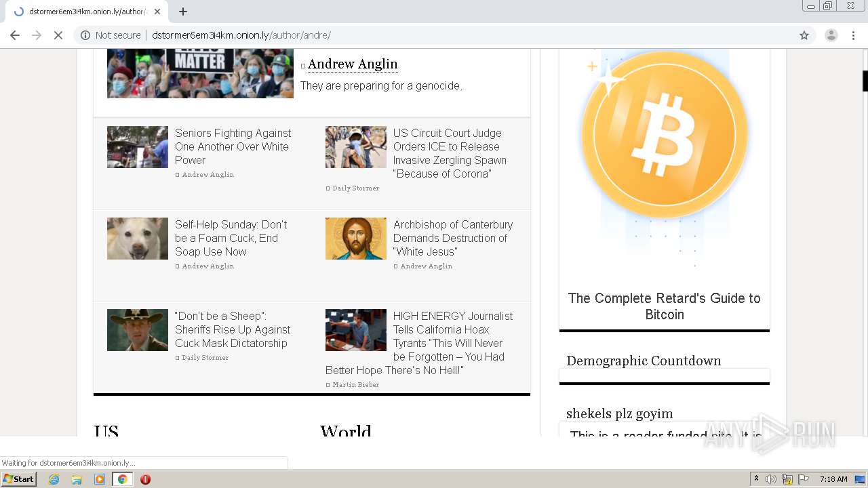
Task: Bookmark this page with the star icon
Action: [804, 35]
